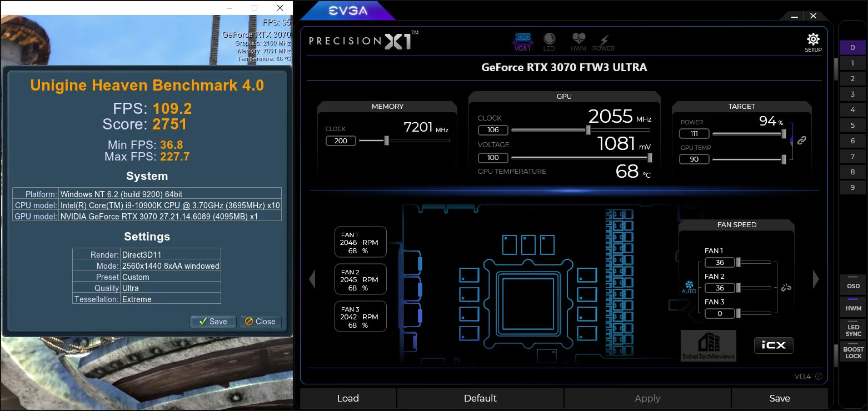Click Save in Heaven Benchmark results
868x411 pixels.
213,322
